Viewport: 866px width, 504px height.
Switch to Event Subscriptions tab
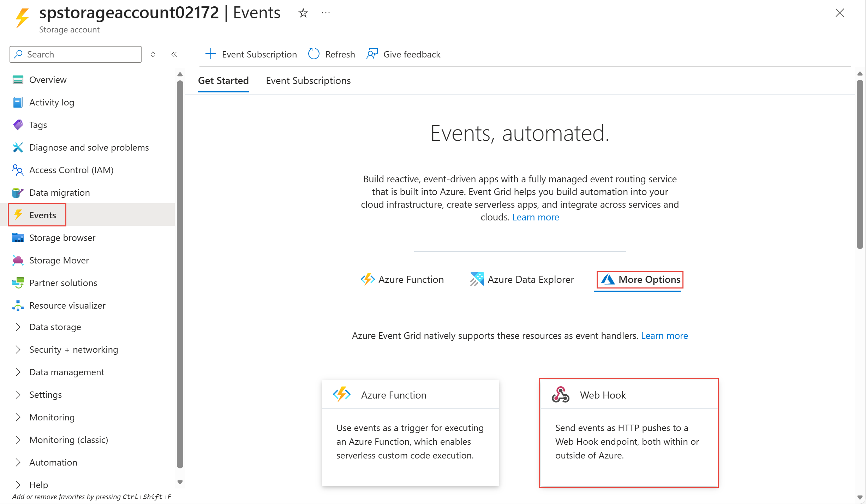click(x=308, y=81)
